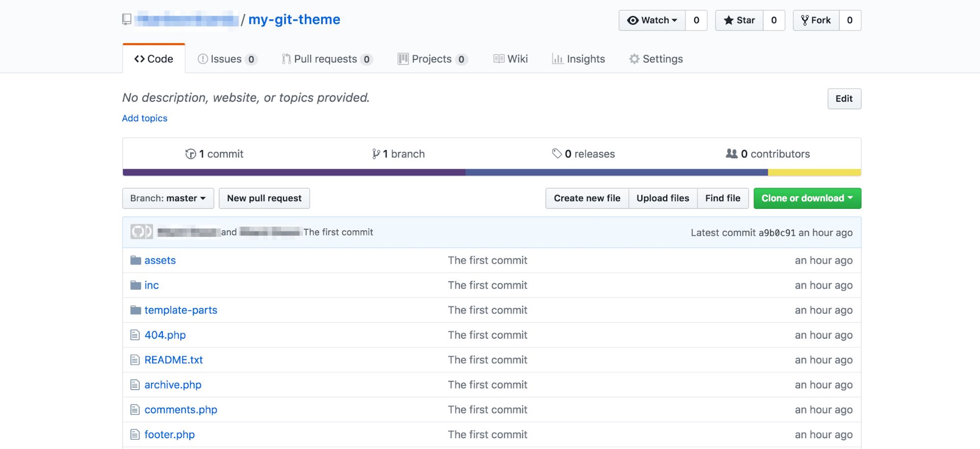Click the Add topics link
Viewport: 980px width, 449px height.
pos(145,118)
